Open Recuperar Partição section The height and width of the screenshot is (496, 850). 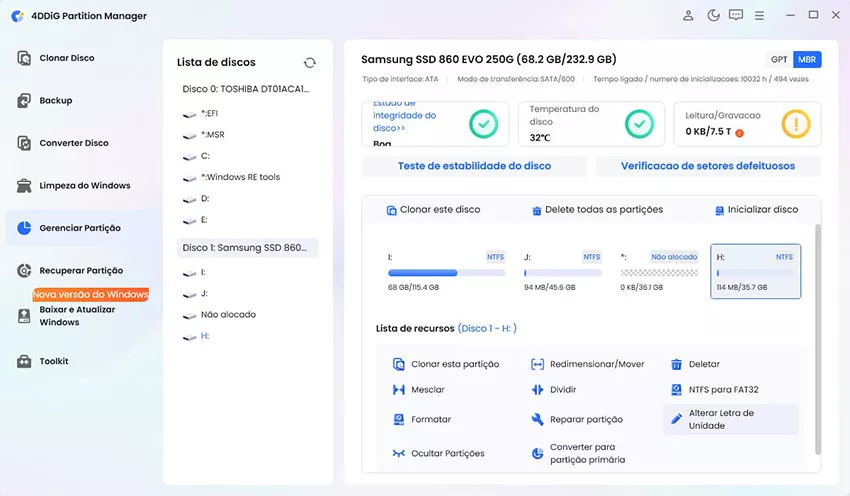tap(70, 270)
